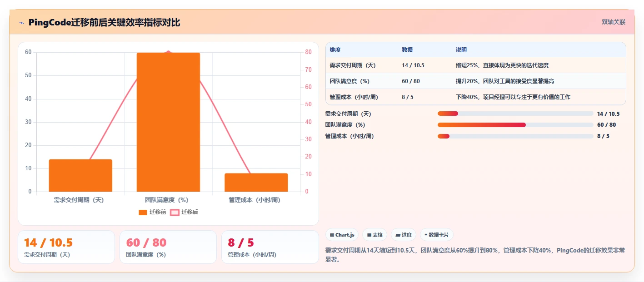The height and width of the screenshot is (282, 644).
Task: Click table cell 14 / 10.5
Action: coord(413,65)
